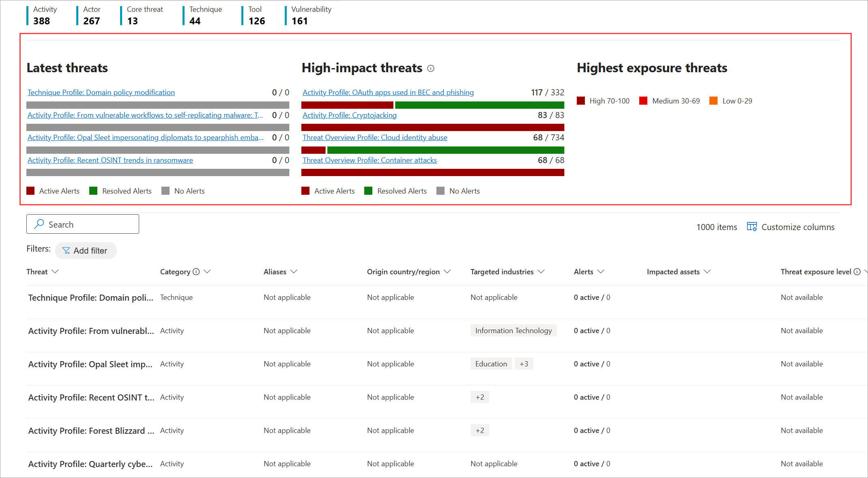Click the Add filter button
This screenshot has width=868, height=478.
coord(86,251)
